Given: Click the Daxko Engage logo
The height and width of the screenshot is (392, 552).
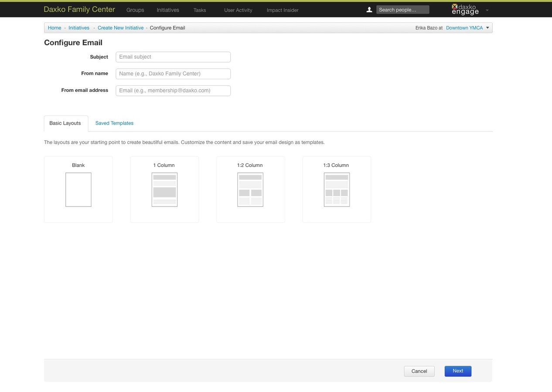Looking at the screenshot, I should coord(465,10).
